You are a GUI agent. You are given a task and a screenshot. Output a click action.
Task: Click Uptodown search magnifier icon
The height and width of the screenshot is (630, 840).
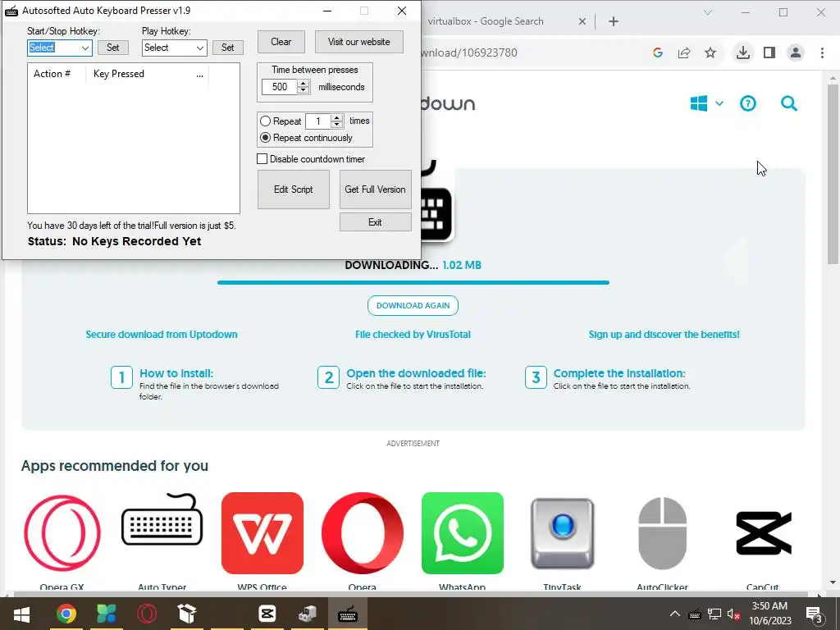(x=789, y=103)
